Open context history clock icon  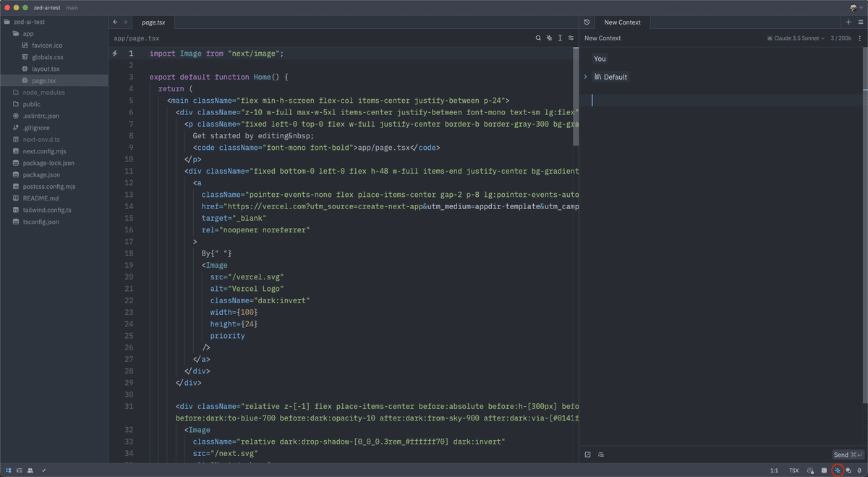tap(587, 22)
